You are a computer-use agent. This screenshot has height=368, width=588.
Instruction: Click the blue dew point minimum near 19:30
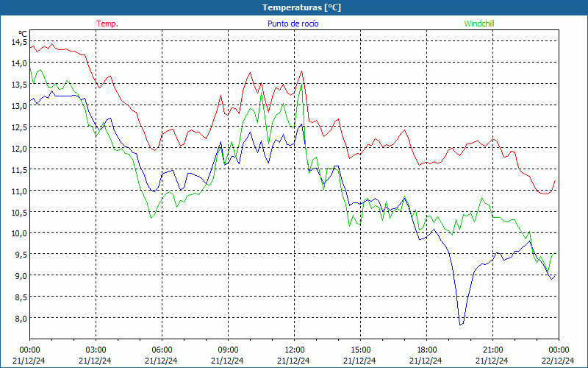click(x=461, y=325)
